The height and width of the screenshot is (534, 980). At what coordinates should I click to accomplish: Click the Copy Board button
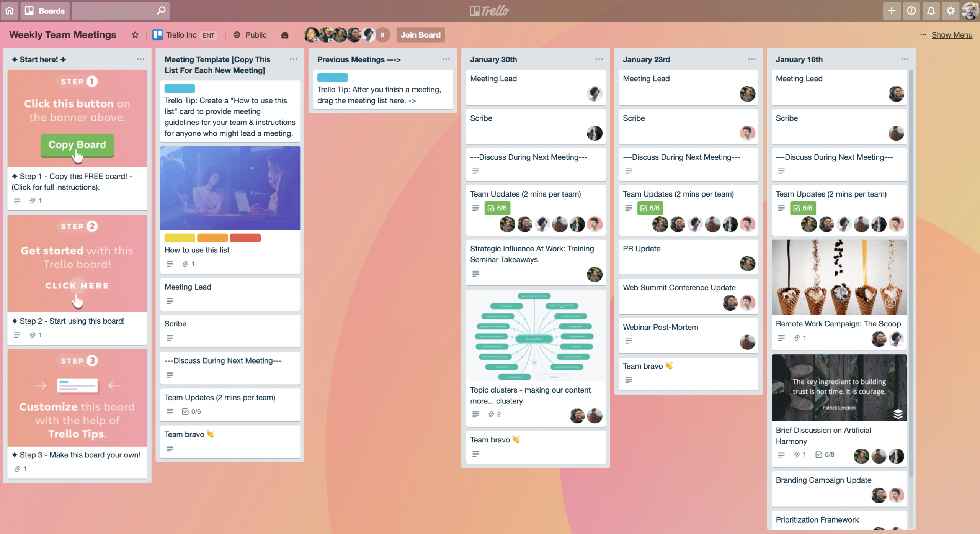click(77, 144)
